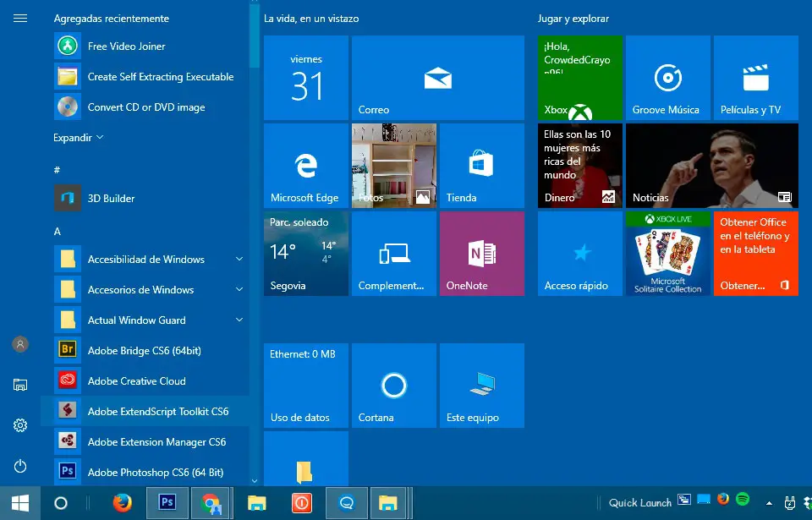Open the 3D Builder app
Screen dimensions: 812x520
tap(111, 199)
